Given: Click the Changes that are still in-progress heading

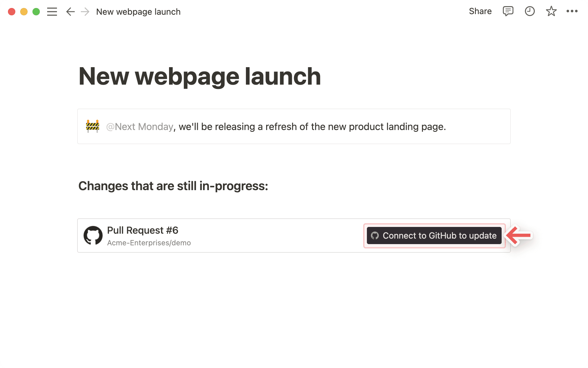Looking at the screenshot, I should pos(173,186).
